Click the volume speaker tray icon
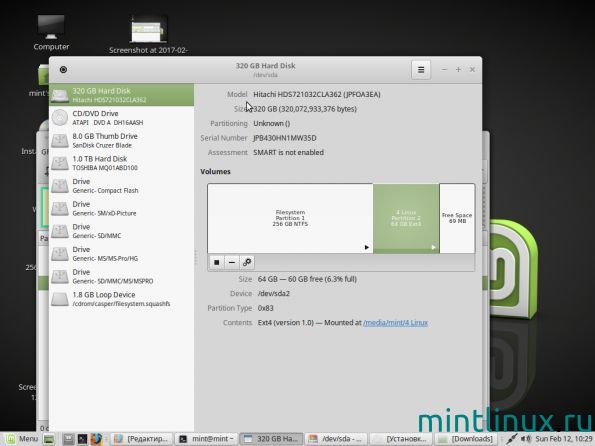595x446 pixels. click(526, 439)
